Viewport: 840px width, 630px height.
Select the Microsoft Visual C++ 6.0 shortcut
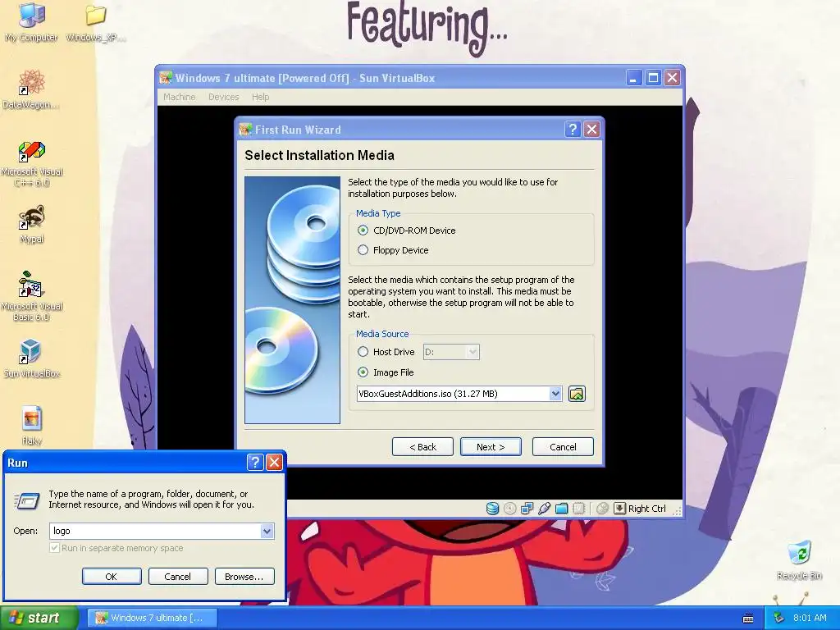point(32,163)
